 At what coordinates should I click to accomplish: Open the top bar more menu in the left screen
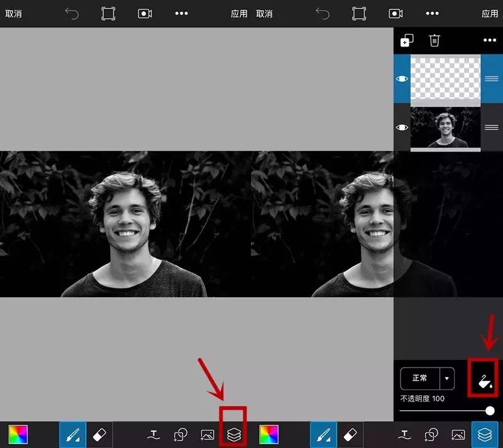click(181, 13)
